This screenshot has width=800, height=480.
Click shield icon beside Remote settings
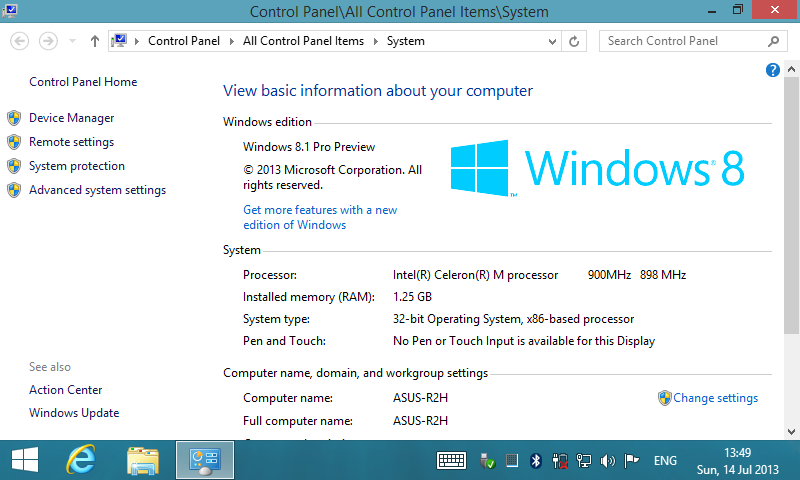[x=14, y=142]
